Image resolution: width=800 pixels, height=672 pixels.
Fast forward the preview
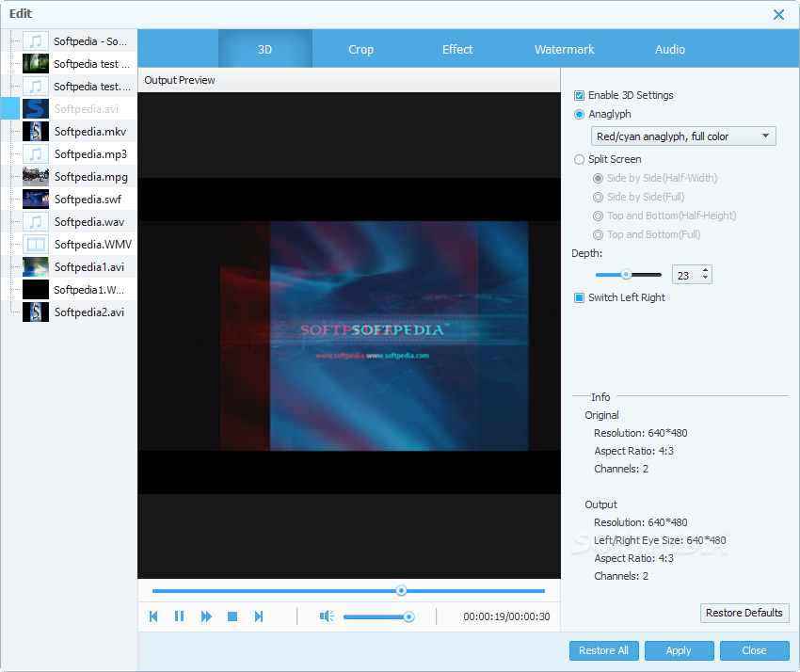coord(206,616)
